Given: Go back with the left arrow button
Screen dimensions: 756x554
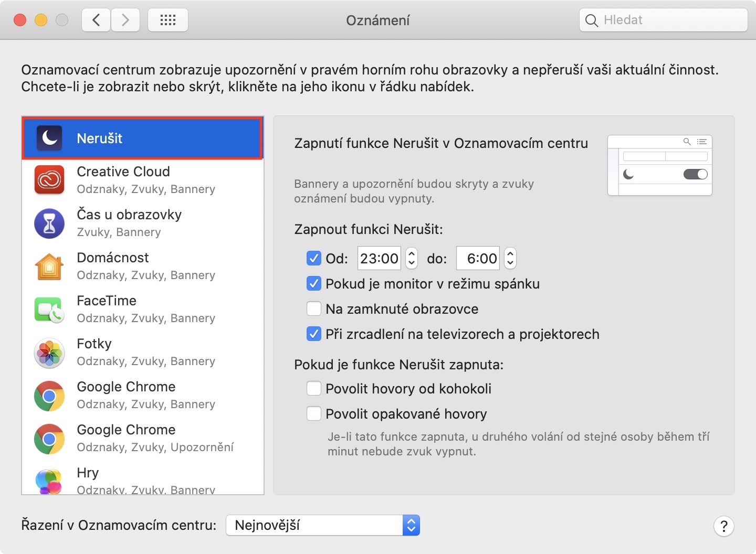Looking at the screenshot, I should click(96, 20).
